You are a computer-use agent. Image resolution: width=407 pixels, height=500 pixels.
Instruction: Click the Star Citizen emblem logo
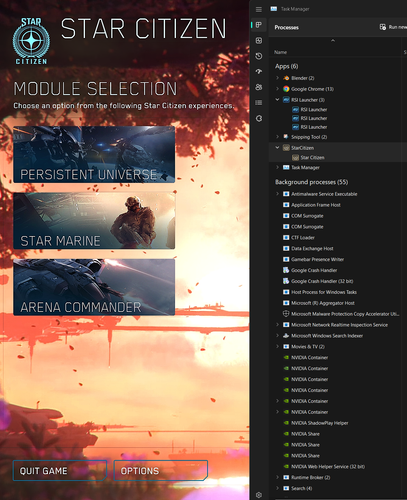pos(31,41)
